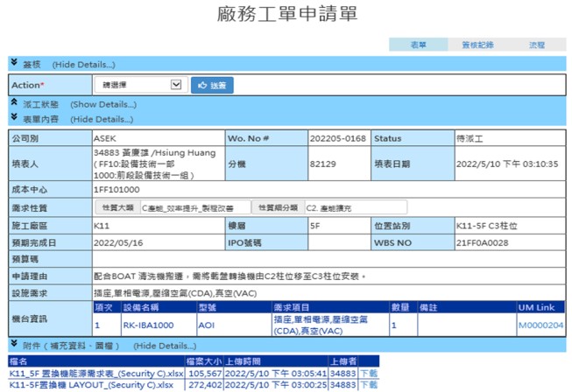Expand the 派工狀態 section chevron icon
This screenshot has width=572, height=392.
(x=14, y=104)
